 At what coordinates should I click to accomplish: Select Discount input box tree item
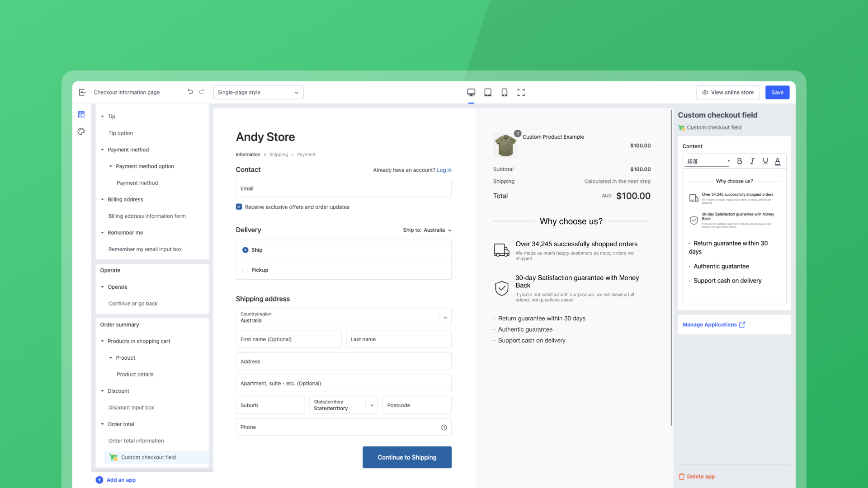[131, 408]
